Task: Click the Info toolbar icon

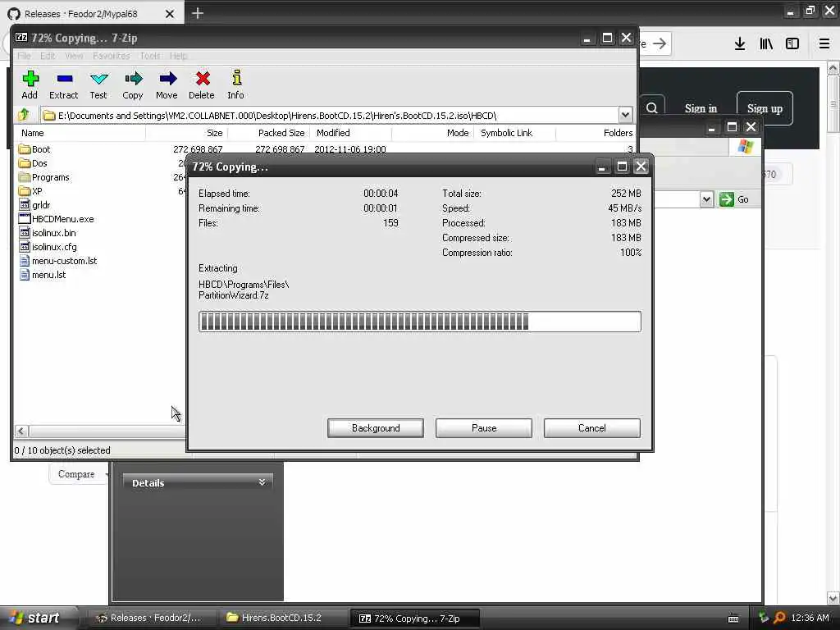Action: point(235,84)
